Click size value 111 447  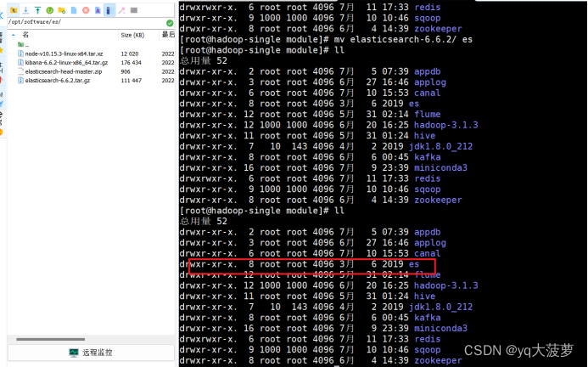pos(131,81)
